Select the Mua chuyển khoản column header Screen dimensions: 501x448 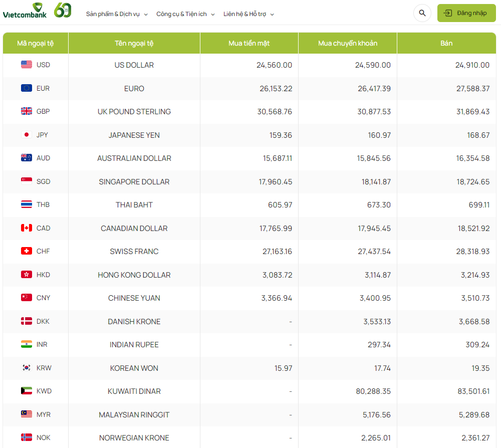click(348, 43)
